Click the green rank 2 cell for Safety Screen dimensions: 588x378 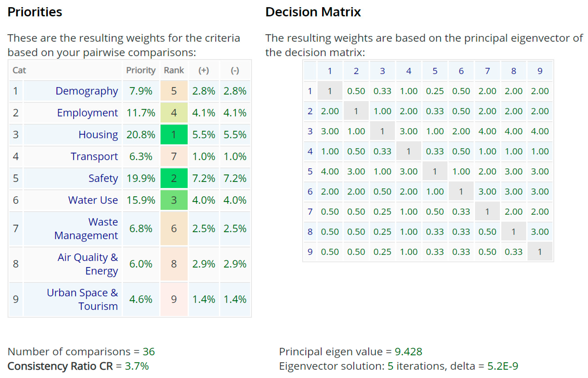(174, 178)
